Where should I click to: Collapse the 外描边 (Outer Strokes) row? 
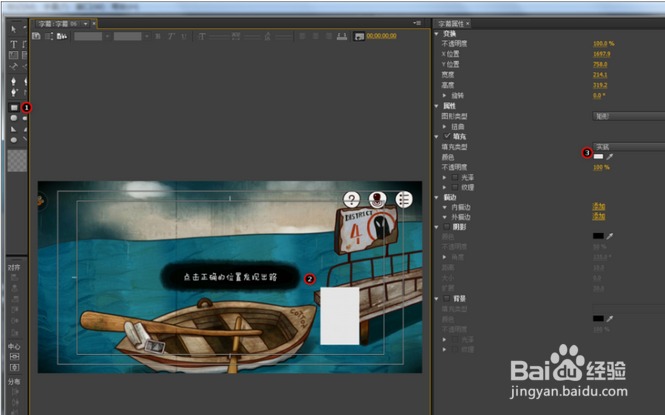[444, 217]
